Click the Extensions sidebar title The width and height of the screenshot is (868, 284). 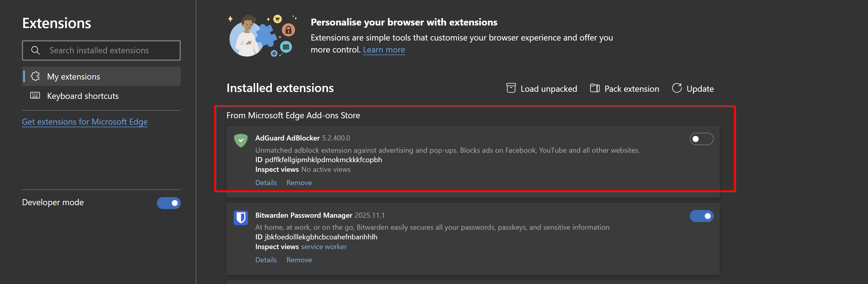click(x=56, y=23)
